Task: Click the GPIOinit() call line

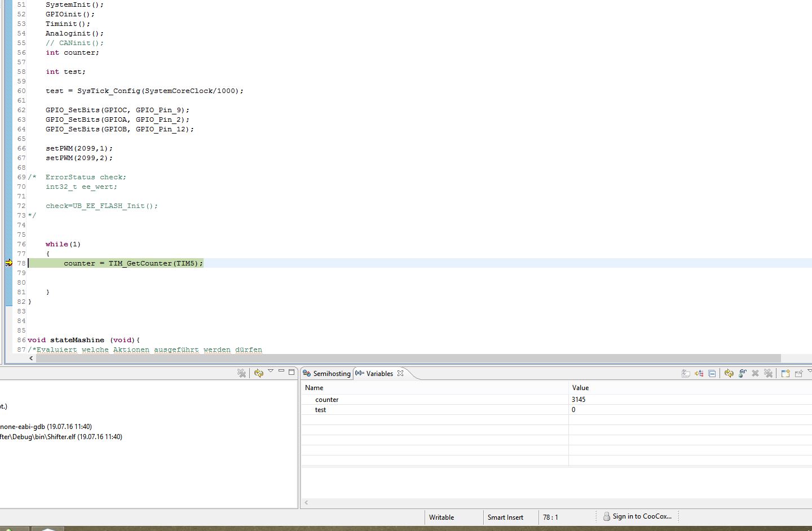Action: coord(70,14)
